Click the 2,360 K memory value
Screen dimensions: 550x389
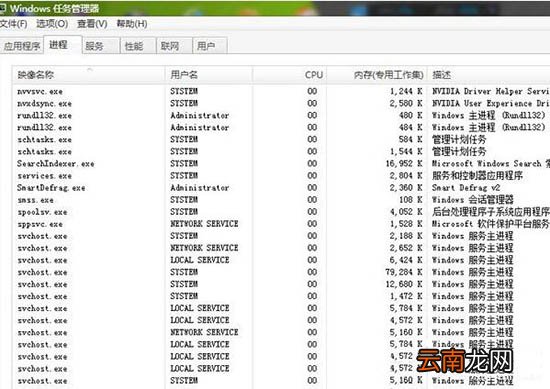pyautogui.click(x=406, y=188)
